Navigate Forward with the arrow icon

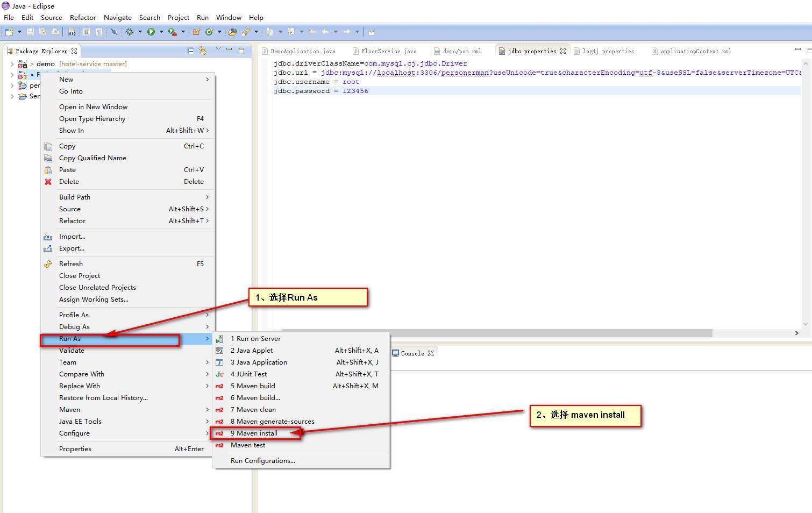point(347,32)
